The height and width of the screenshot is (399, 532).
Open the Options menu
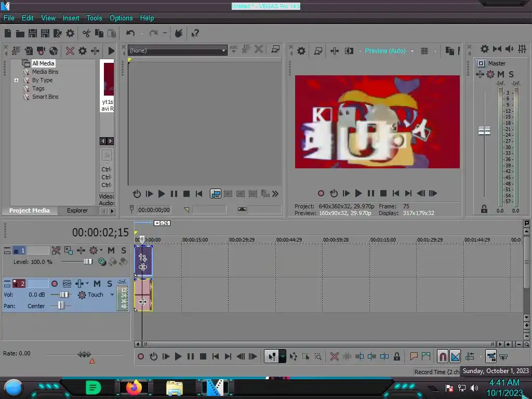(121, 18)
